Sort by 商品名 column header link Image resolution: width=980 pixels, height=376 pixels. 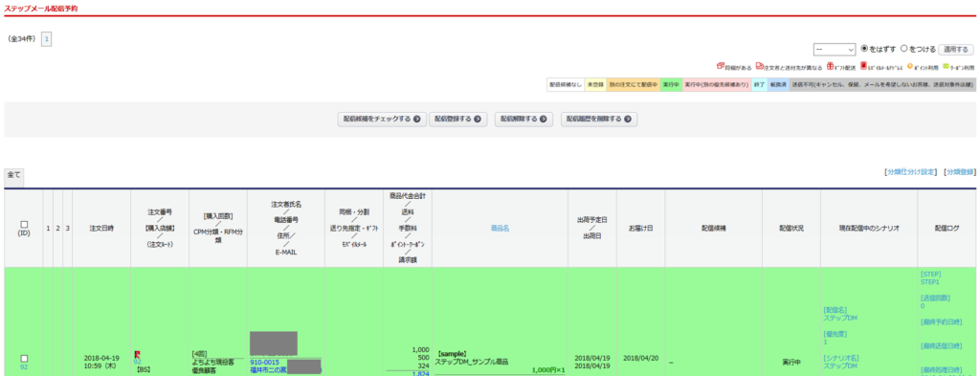[x=500, y=229]
